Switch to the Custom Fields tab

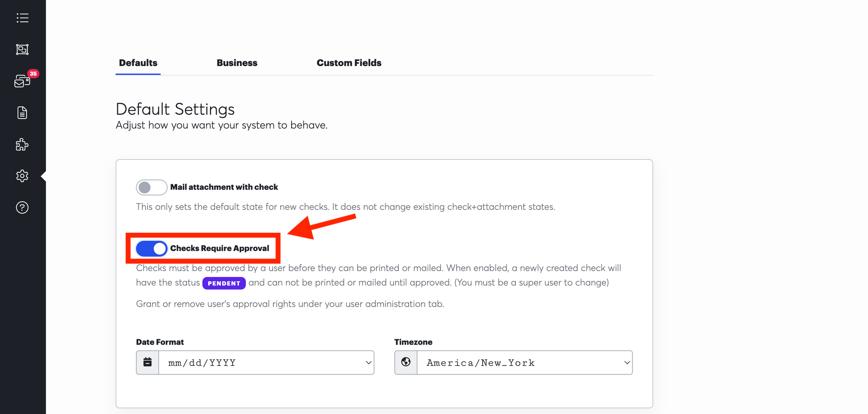[349, 63]
